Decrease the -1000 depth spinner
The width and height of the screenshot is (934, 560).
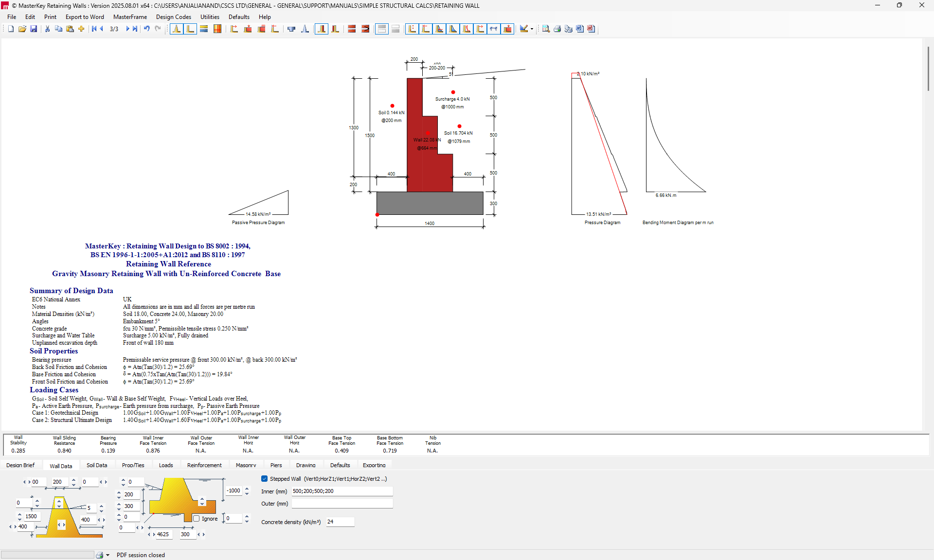[x=247, y=493]
